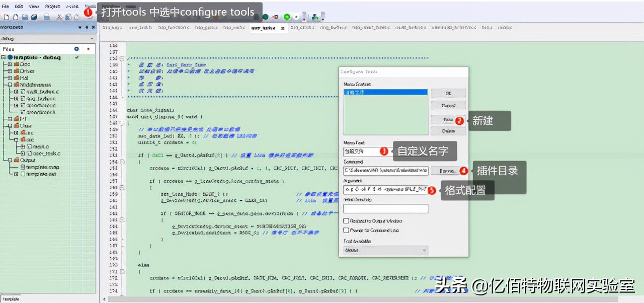Image resolution: width=644 pixels, height=303 pixels.
Task: Click the Cut scissors toolbar icon
Action: click(x=59, y=17)
